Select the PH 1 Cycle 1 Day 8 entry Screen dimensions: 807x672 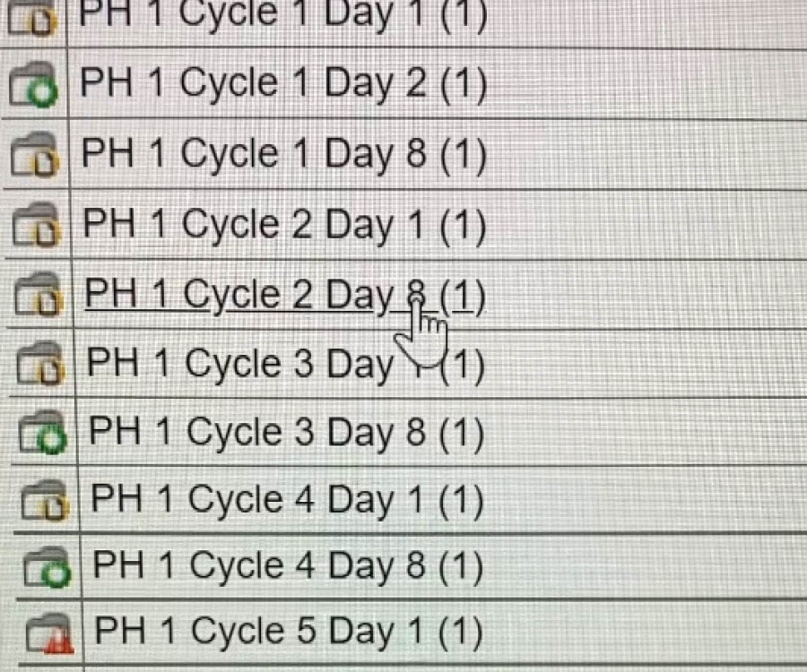(x=284, y=154)
